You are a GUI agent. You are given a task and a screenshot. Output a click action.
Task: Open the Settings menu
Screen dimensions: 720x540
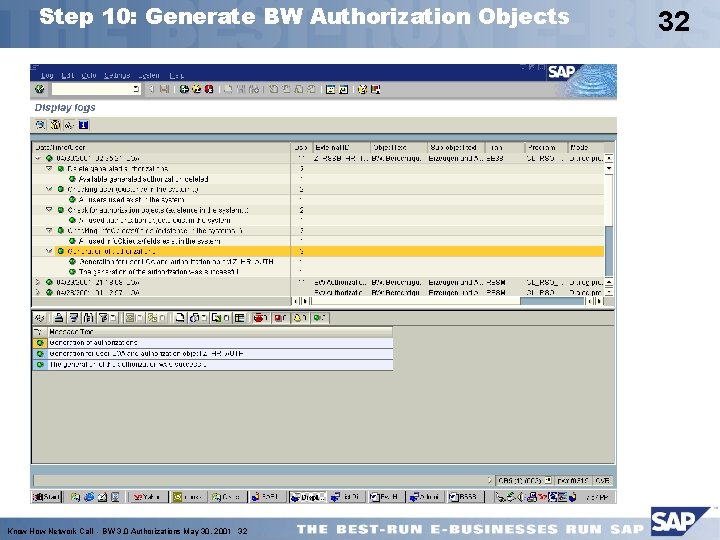point(117,75)
